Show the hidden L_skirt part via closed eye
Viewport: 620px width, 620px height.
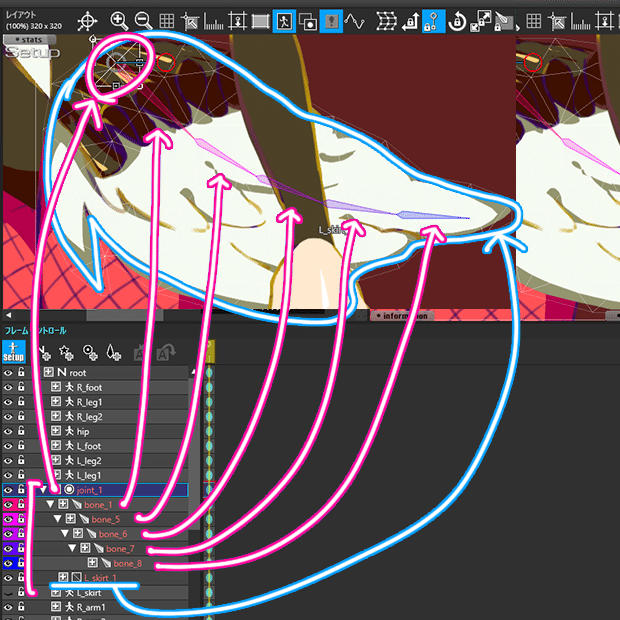click(8, 592)
